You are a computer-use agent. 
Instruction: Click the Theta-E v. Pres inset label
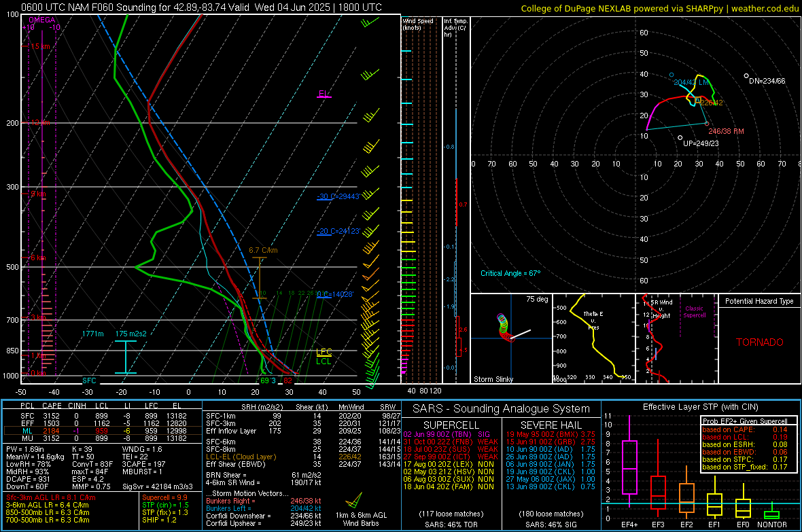(x=593, y=320)
